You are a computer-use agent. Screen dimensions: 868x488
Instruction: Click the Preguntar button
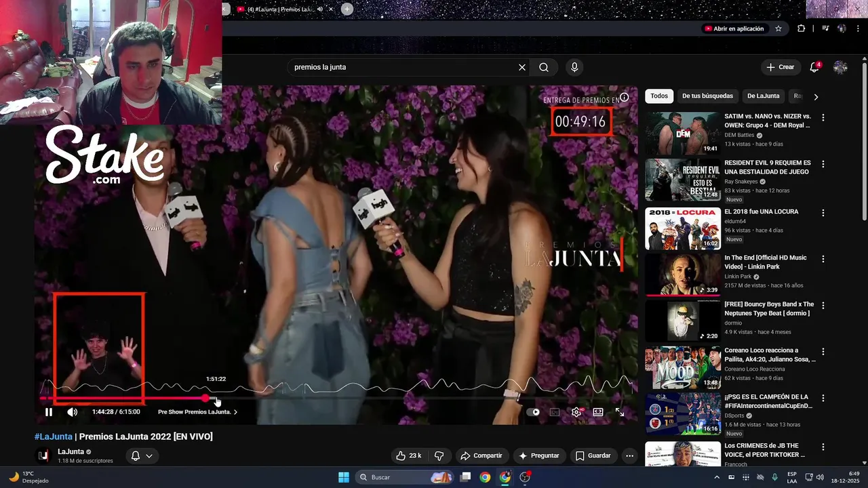pos(539,455)
